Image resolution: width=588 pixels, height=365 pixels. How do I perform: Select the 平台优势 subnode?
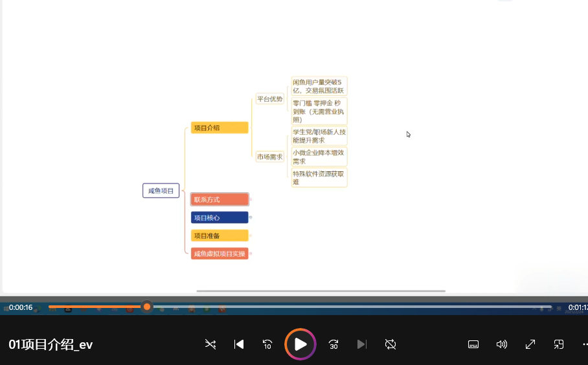pos(269,99)
